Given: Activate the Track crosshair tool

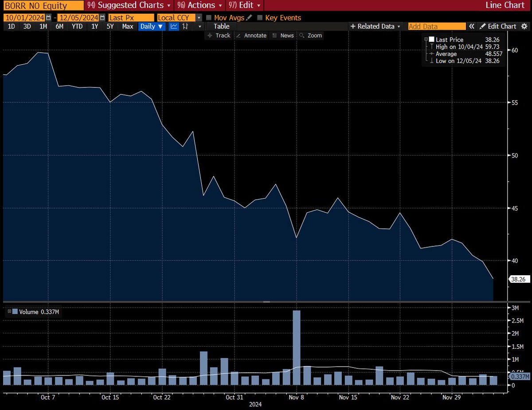Looking at the screenshot, I should click(219, 35).
